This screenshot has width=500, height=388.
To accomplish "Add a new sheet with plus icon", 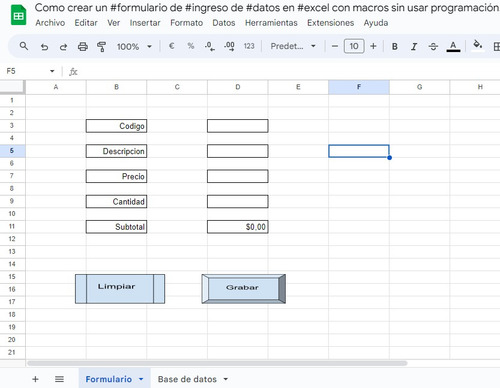I will 35,379.
